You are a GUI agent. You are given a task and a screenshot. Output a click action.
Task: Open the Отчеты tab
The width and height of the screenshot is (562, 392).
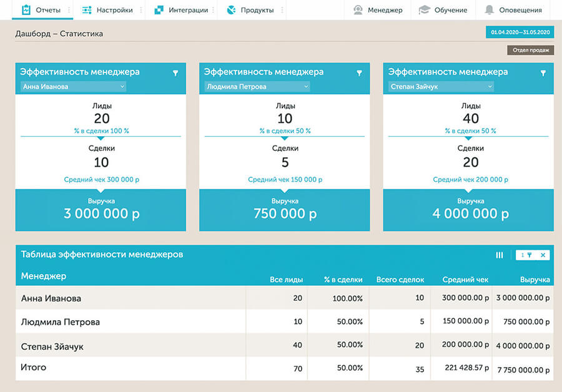click(44, 10)
